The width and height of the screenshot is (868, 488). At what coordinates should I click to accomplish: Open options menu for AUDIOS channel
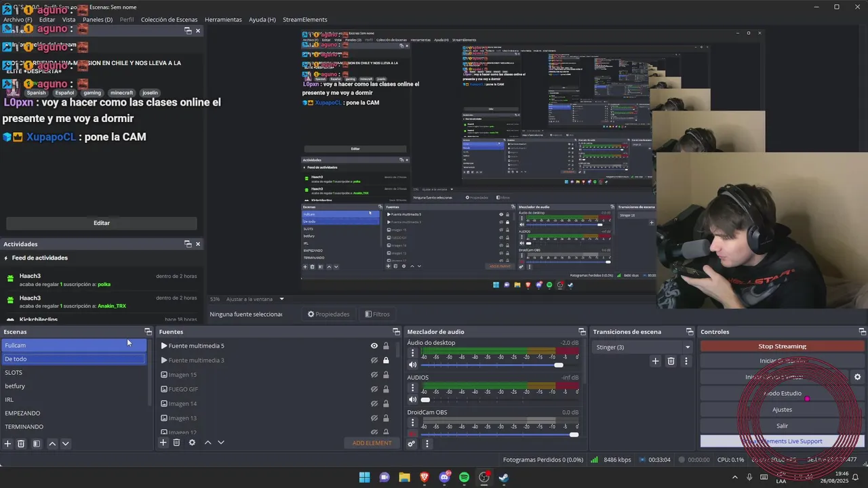(x=412, y=388)
